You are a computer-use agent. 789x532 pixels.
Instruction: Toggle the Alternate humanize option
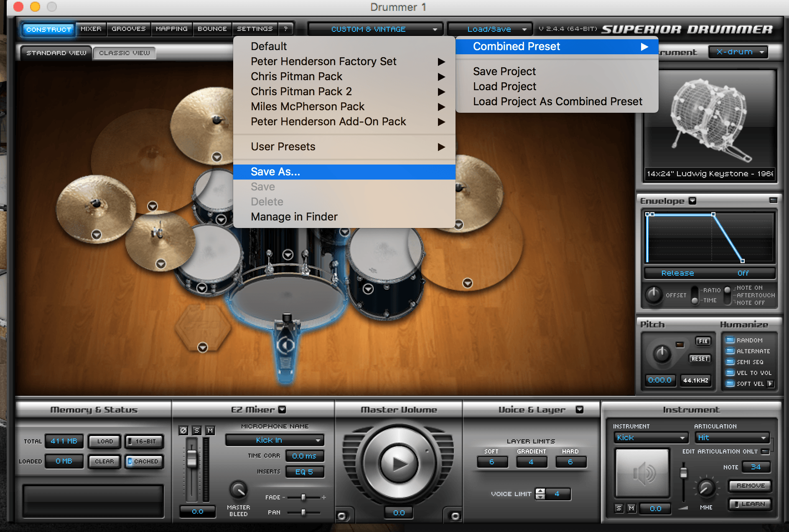coord(730,351)
